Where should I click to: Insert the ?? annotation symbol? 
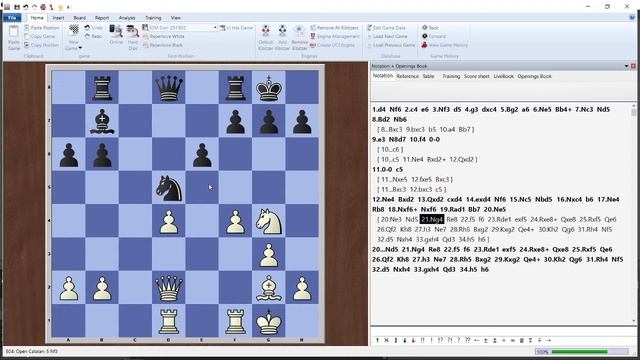click(468, 340)
